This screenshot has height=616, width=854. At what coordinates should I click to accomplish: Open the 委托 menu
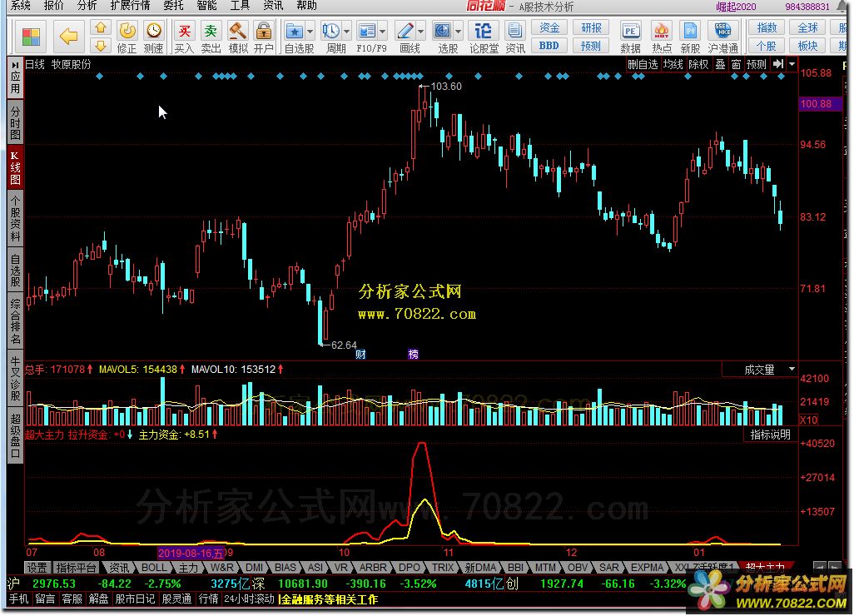pos(173,6)
